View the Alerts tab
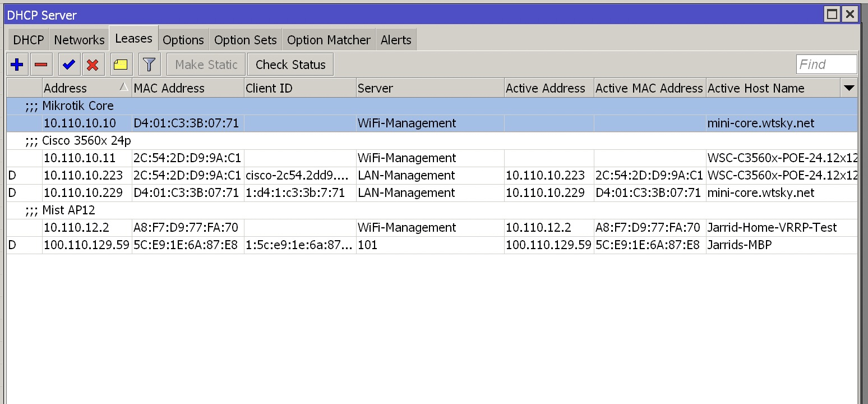Screen dimensions: 868x404 [396, 39]
